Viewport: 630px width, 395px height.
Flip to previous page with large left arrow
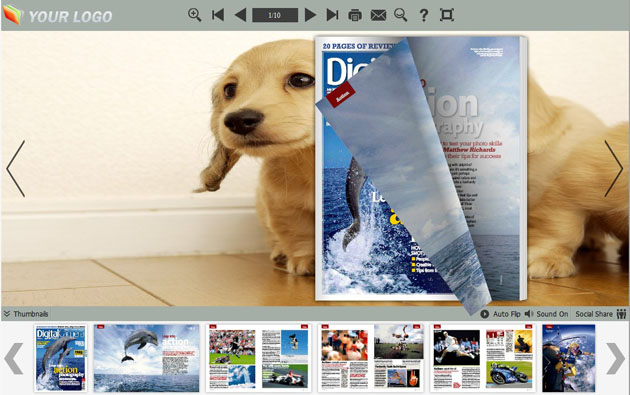tap(16, 169)
